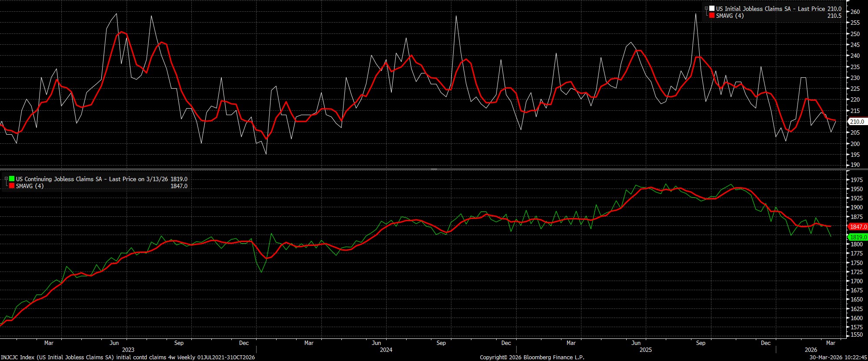
Task: Click the green 1819.0 axis value tag
Action: pyautogui.click(x=858, y=237)
